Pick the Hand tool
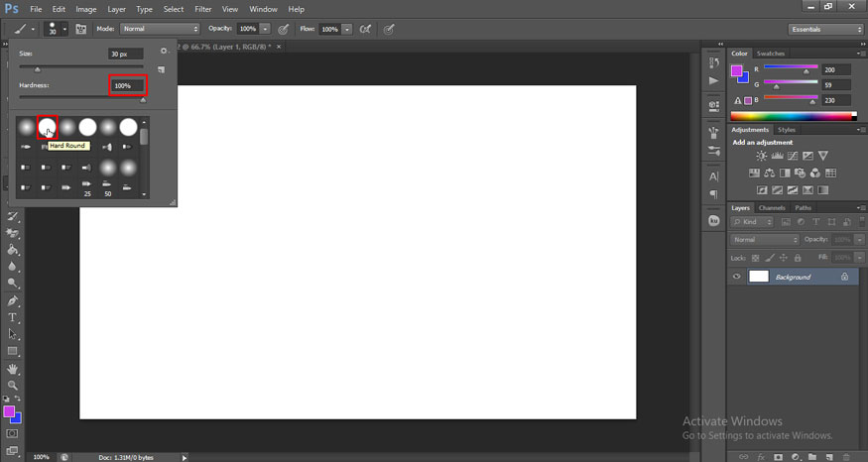Viewport: 868px width, 462px height. [x=13, y=368]
